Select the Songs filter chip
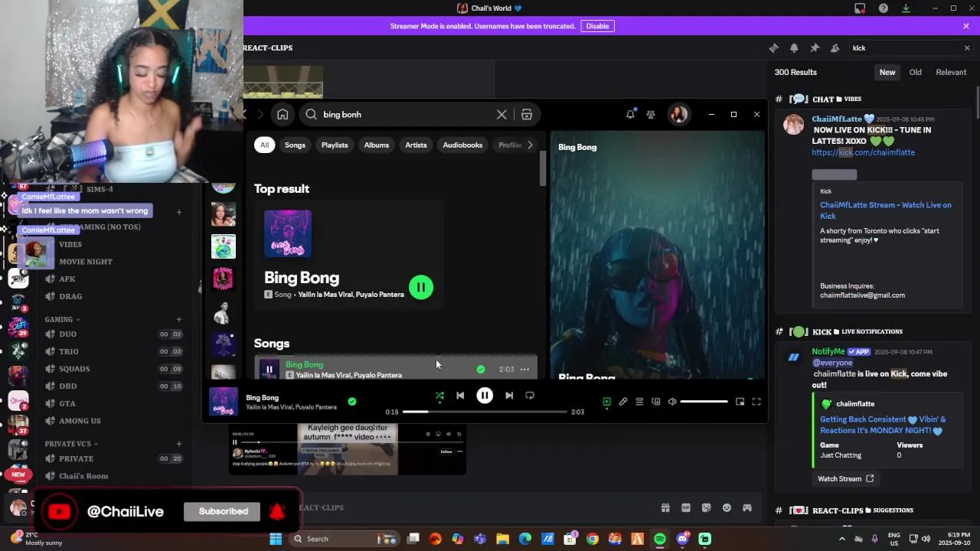This screenshot has height=551, width=980. coord(295,145)
